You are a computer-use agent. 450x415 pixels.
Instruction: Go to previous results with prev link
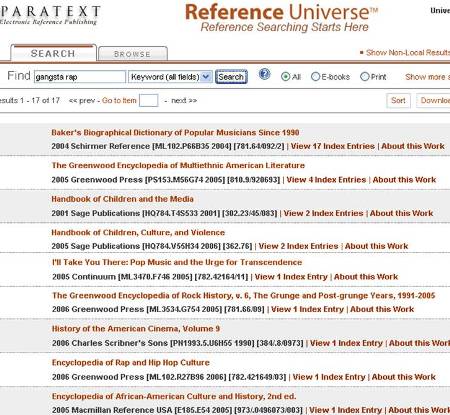(x=82, y=100)
